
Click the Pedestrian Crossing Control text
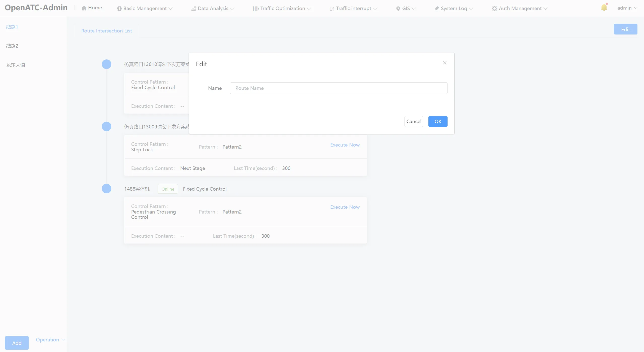[x=154, y=215]
